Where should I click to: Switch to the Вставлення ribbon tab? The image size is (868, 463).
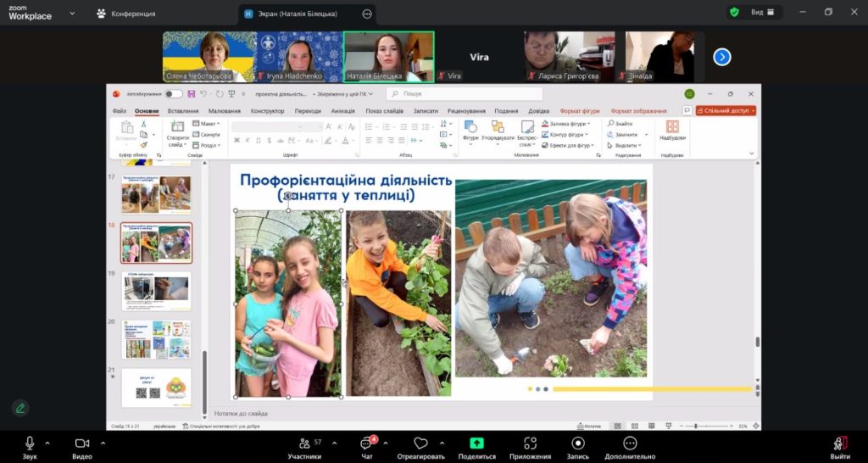tap(183, 111)
